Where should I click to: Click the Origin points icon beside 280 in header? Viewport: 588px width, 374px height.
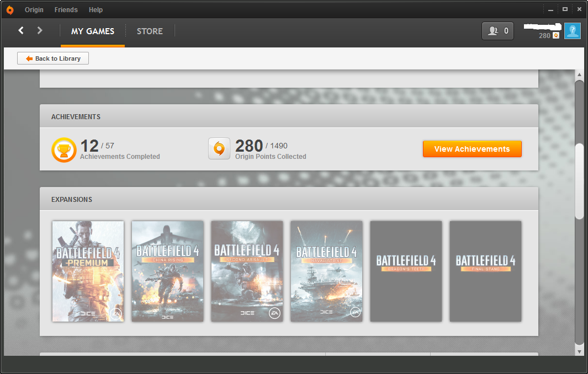(556, 36)
